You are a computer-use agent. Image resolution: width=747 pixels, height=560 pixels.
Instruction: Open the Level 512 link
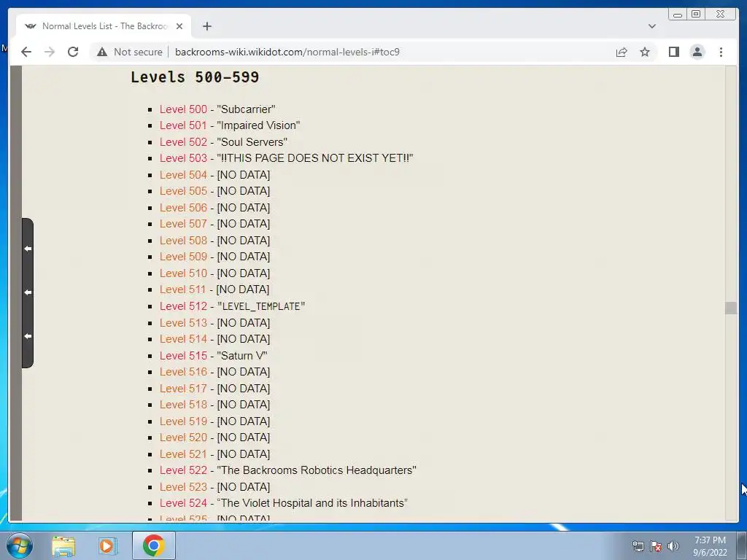coord(183,306)
